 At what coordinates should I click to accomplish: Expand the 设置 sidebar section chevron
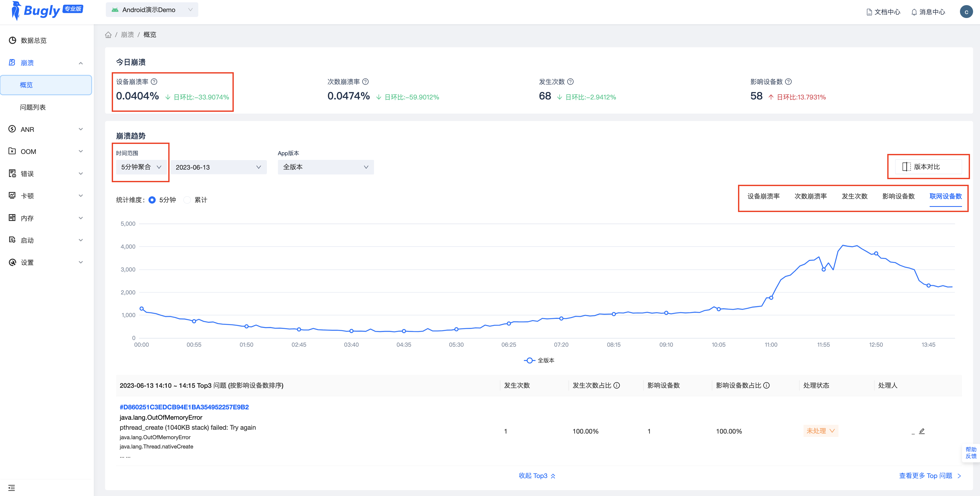point(81,262)
